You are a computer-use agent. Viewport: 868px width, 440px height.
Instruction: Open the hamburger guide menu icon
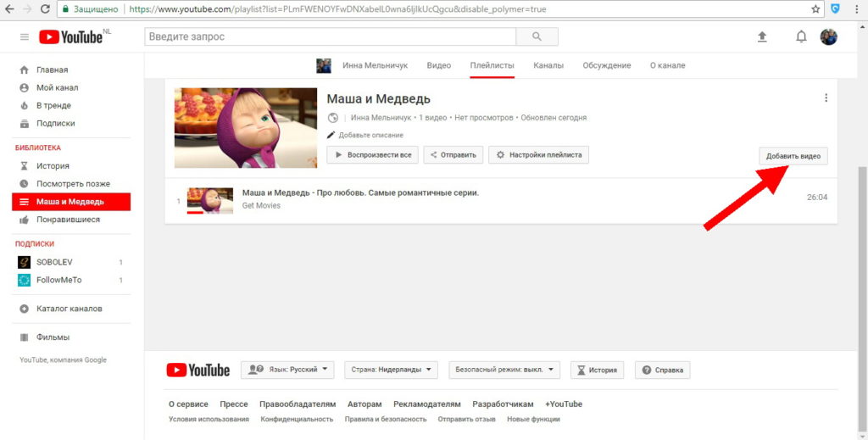(x=25, y=37)
